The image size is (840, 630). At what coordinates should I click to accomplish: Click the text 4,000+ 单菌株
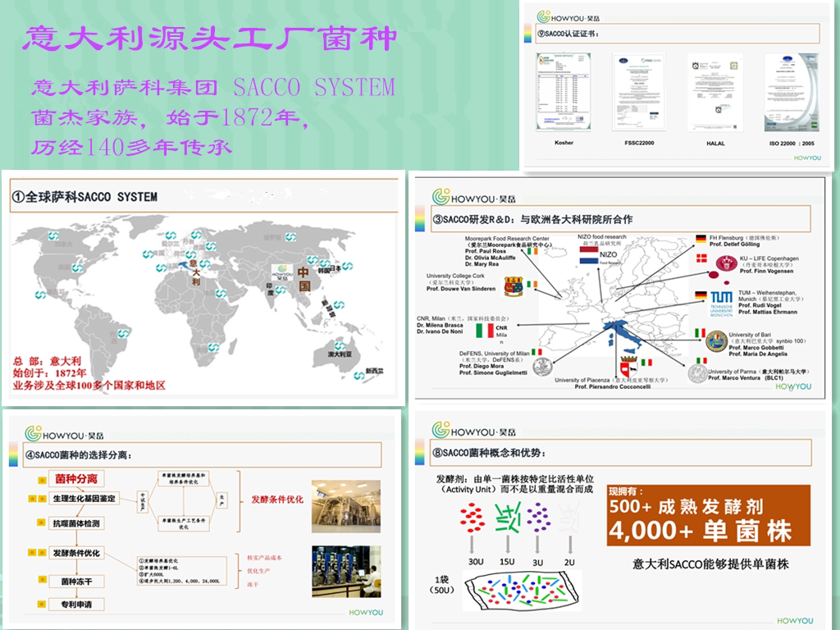[x=701, y=531]
